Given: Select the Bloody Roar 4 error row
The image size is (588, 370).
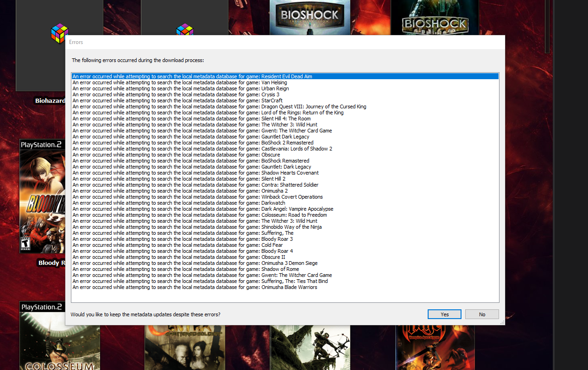Looking at the screenshot, I should tap(285, 251).
